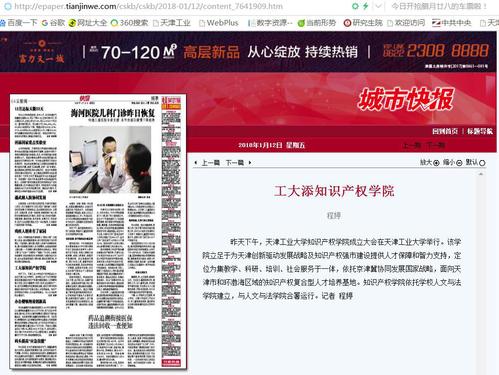499x375 pixels.
Task: Click the 下一篇 next article link
Action: click(x=235, y=163)
